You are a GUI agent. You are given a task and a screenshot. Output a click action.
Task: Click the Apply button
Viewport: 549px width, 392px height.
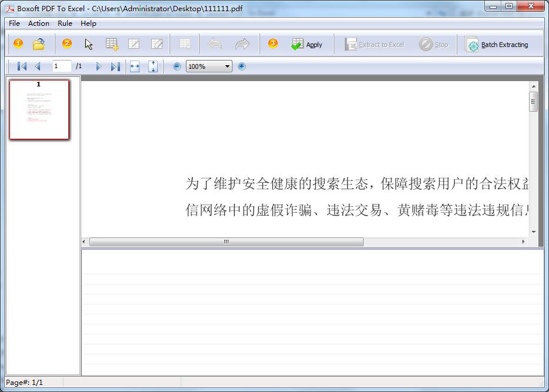point(307,45)
